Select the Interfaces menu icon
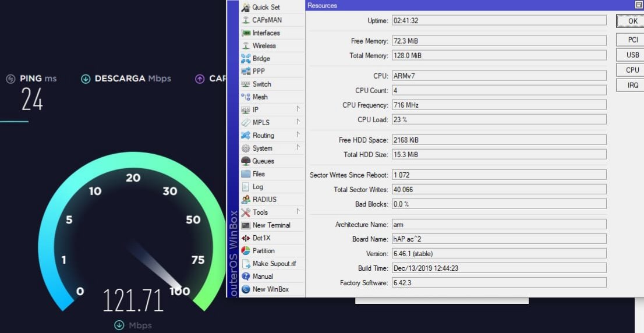The image size is (644, 333). 246,33
